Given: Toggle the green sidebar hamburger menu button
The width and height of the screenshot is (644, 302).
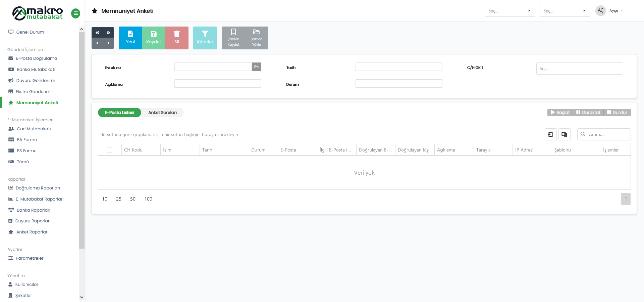Looking at the screenshot, I should (x=76, y=13).
